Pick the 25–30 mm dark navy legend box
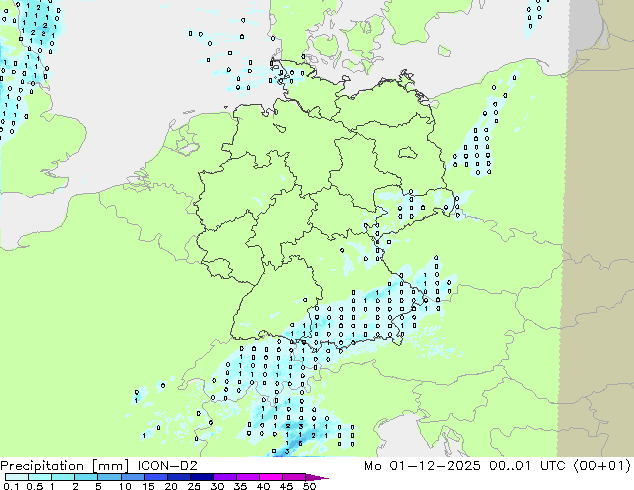The image size is (634, 490). 201,477
